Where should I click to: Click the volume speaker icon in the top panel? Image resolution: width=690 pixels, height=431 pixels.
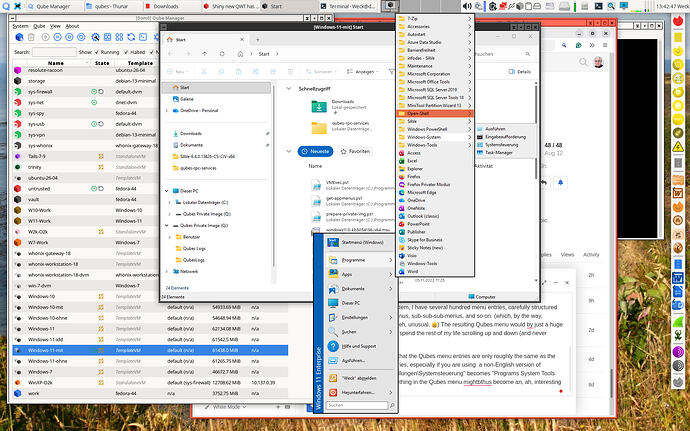tap(467, 6)
